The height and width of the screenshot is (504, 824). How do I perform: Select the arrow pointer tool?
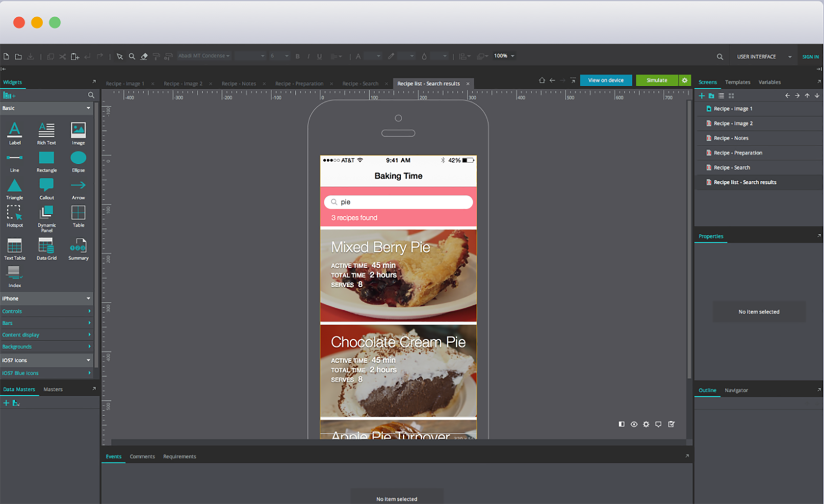tap(120, 56)
